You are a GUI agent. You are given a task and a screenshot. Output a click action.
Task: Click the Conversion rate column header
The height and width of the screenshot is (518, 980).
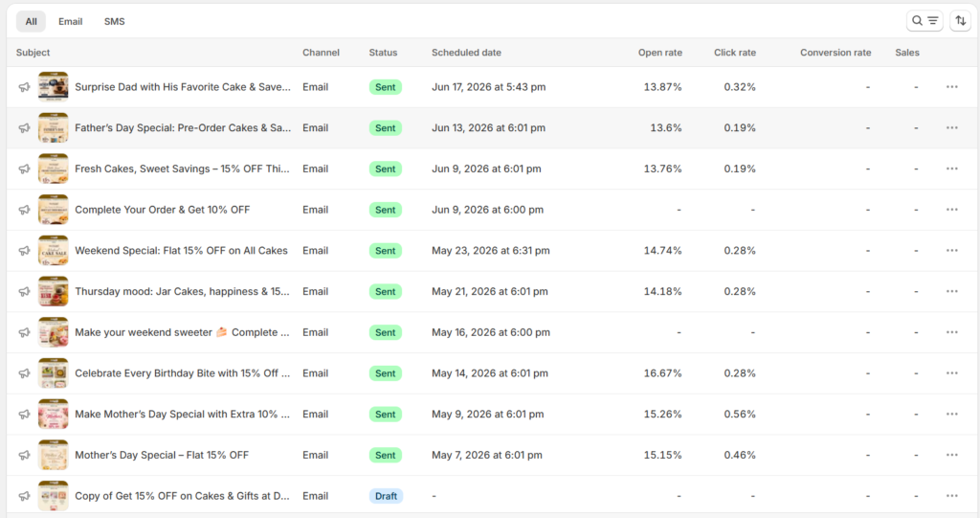pyautogui.click(x=835, y=53)
